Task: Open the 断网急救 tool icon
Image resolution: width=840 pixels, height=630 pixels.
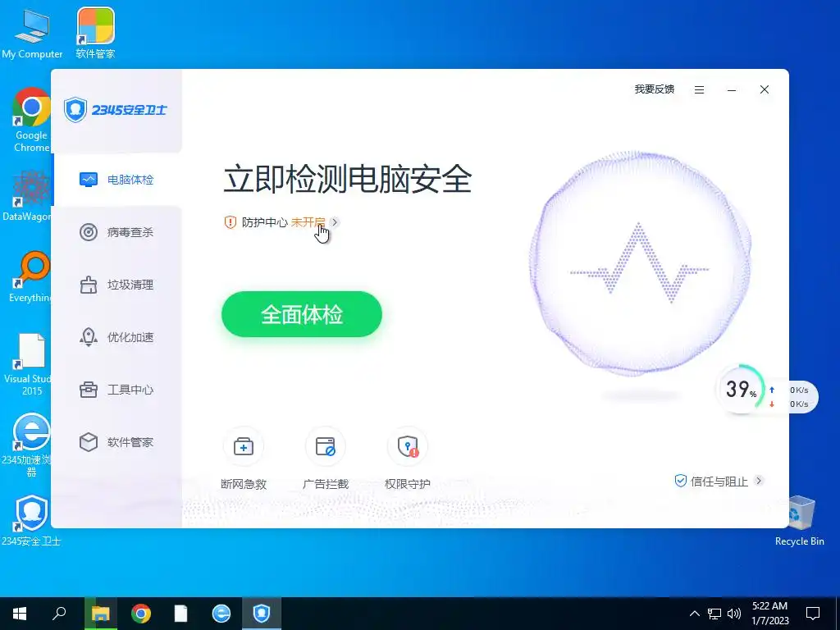Action: coord(243,446)
